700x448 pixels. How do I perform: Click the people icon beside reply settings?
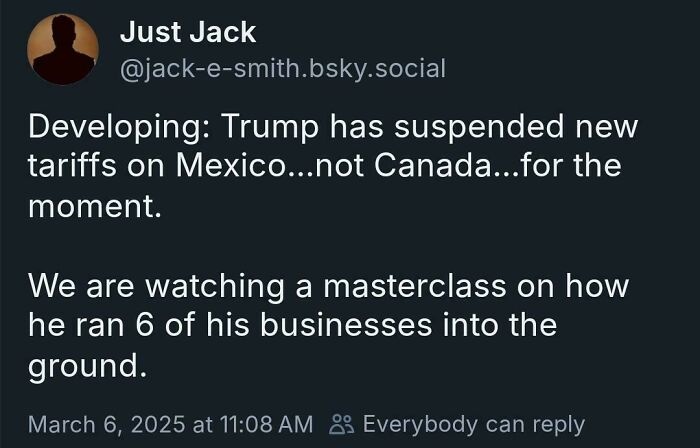342,424
